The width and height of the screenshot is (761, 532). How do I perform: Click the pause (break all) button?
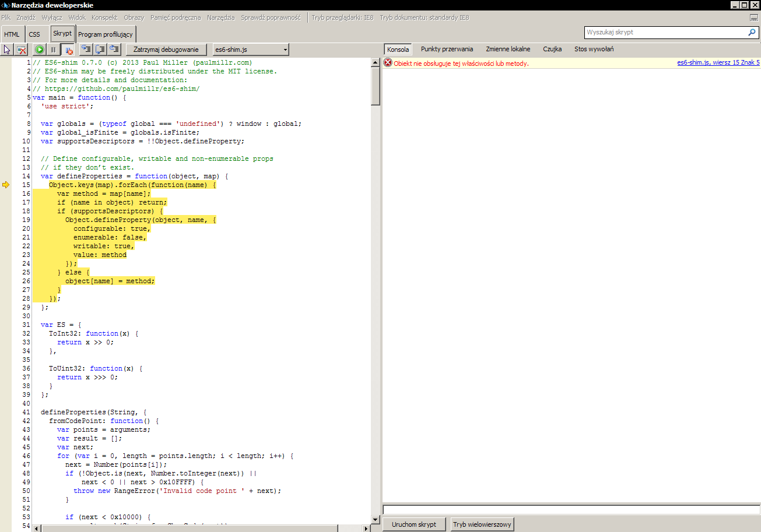pos(53,50)
